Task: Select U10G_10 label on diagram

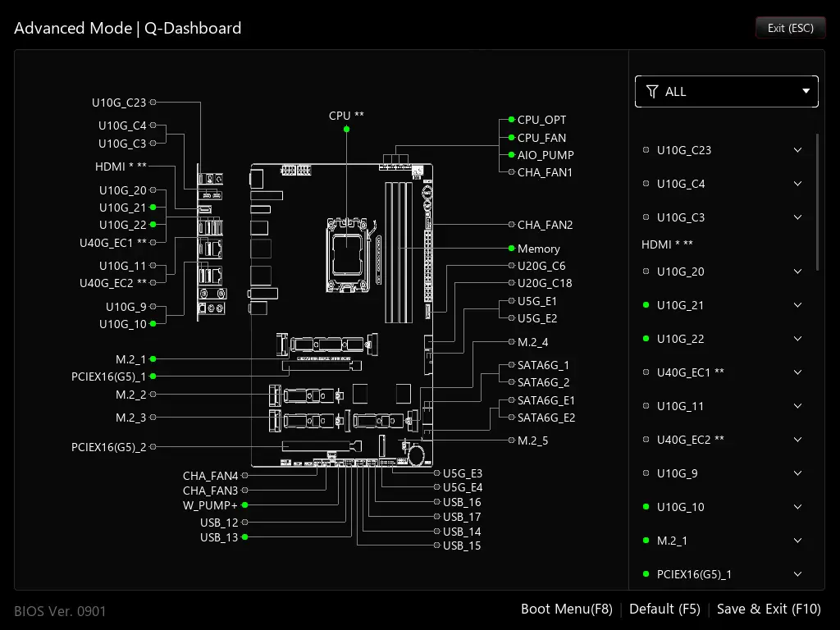Action: click(x=123, y=324)
